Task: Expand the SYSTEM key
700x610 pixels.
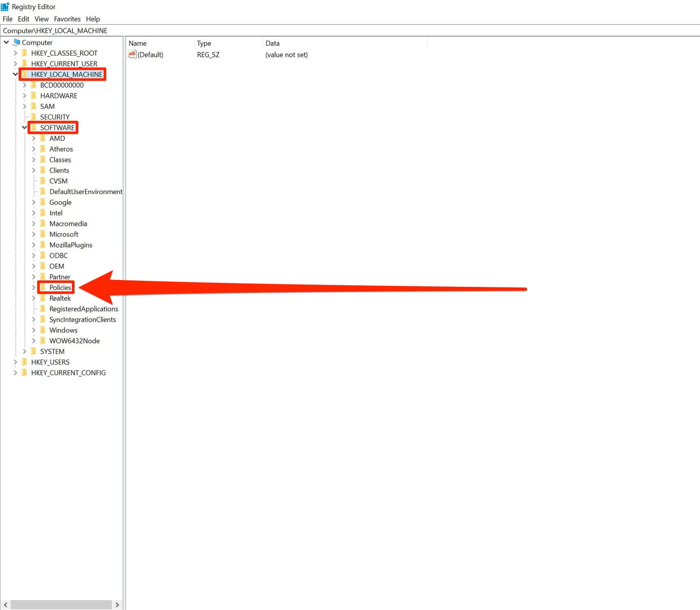Action: point(25,351)
